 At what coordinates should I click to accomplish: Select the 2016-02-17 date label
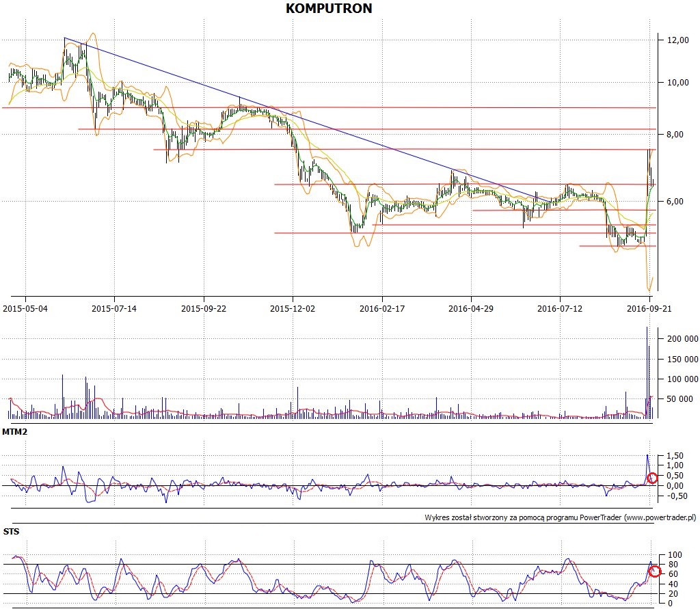(382, 308)
